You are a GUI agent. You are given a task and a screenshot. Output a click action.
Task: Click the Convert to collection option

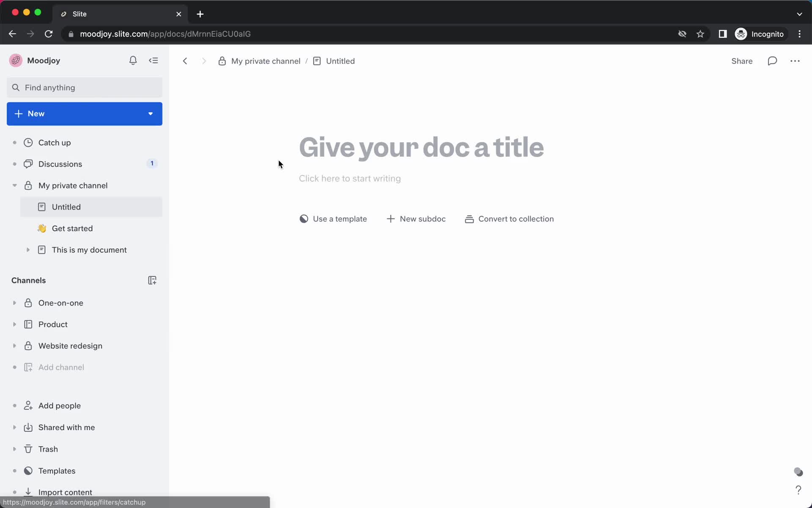[x=509, y=218]
